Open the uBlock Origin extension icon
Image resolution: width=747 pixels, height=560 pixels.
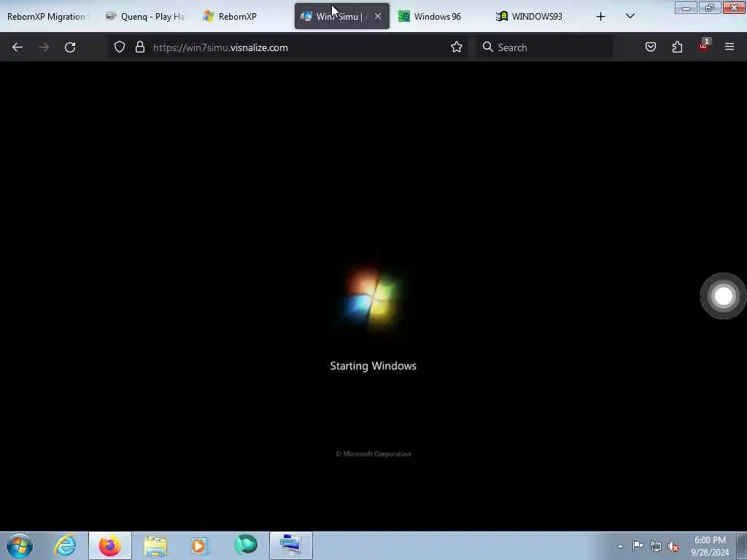pos(704,46)
